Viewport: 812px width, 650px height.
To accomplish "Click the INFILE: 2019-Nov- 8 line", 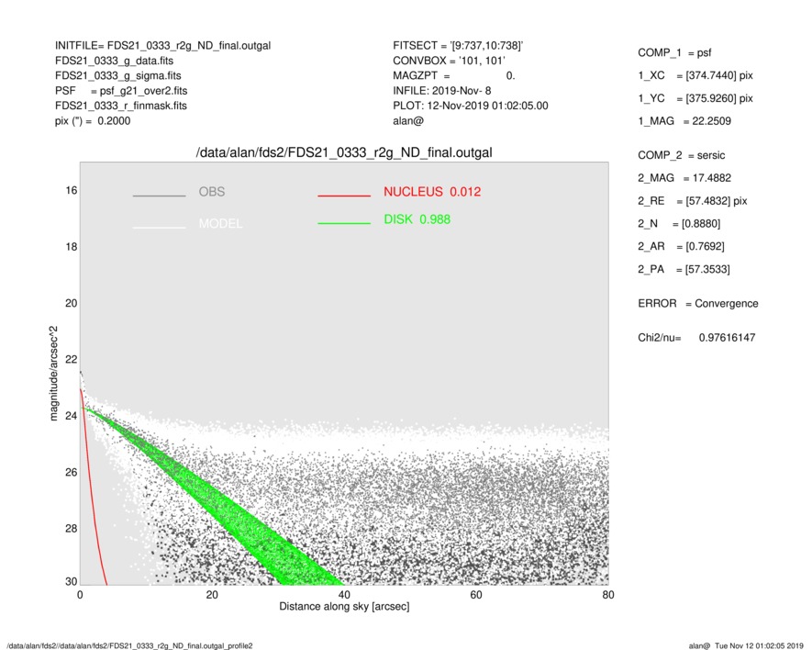I will [x=441, y=91].
